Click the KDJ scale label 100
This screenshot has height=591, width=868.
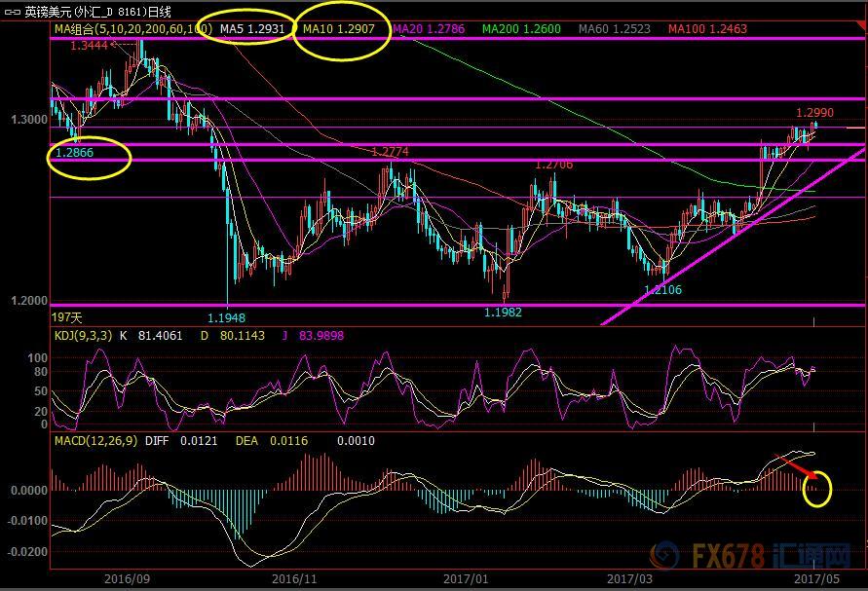(x=37, y=358)
